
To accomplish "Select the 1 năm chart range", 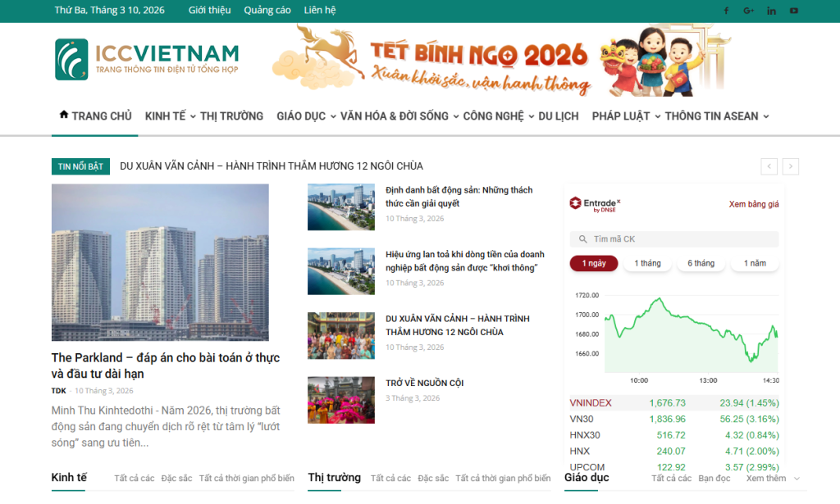I will 754,263.
